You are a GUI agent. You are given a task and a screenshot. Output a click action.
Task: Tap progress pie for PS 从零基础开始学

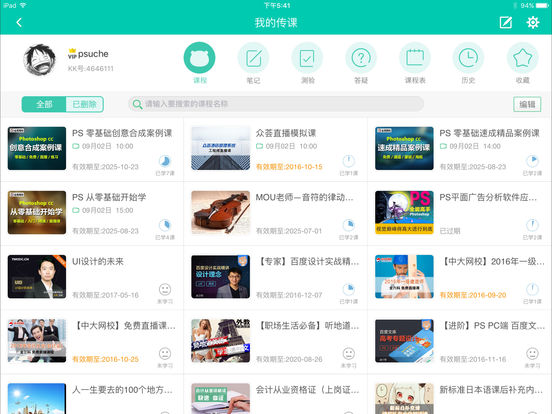[165, 225]
